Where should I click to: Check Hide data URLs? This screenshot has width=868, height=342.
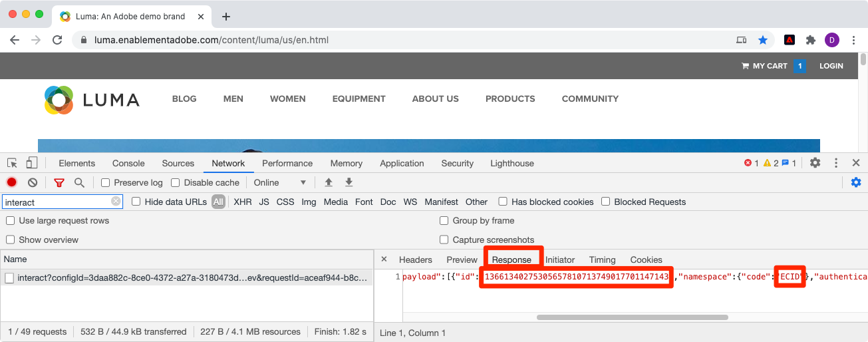click(x=136, y=202)
